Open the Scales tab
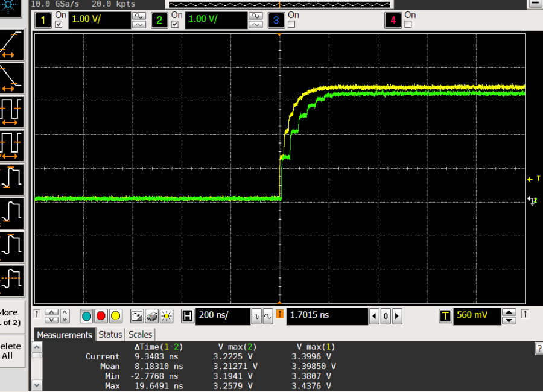The width and height of the screenshot is (543, 392). (x=141, y=335)
